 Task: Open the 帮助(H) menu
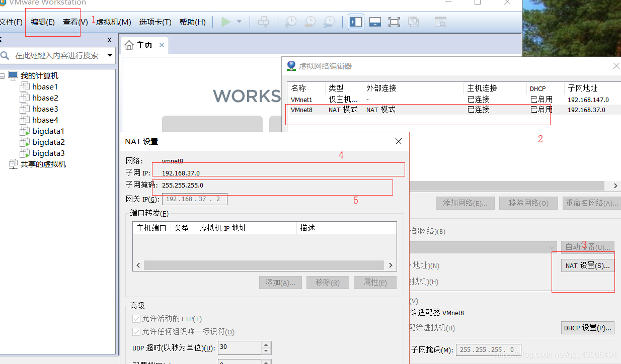[x=192, y=22]
